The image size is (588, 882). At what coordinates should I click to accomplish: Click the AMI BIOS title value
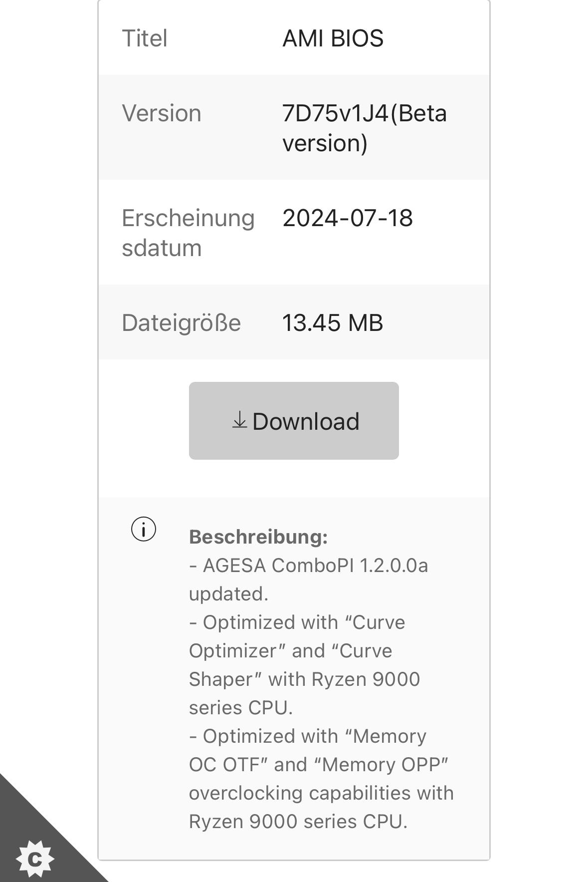point(333,38)
